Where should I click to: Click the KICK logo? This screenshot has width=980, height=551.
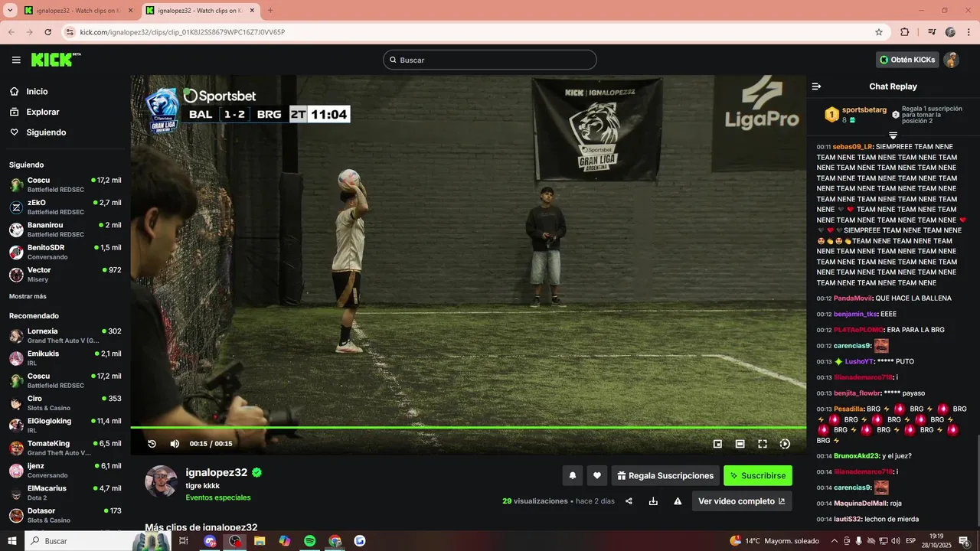56,60
